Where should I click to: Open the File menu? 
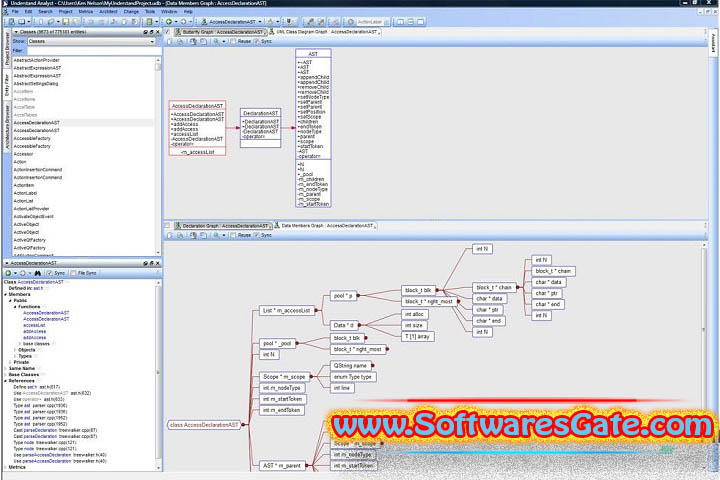(15, 11)
